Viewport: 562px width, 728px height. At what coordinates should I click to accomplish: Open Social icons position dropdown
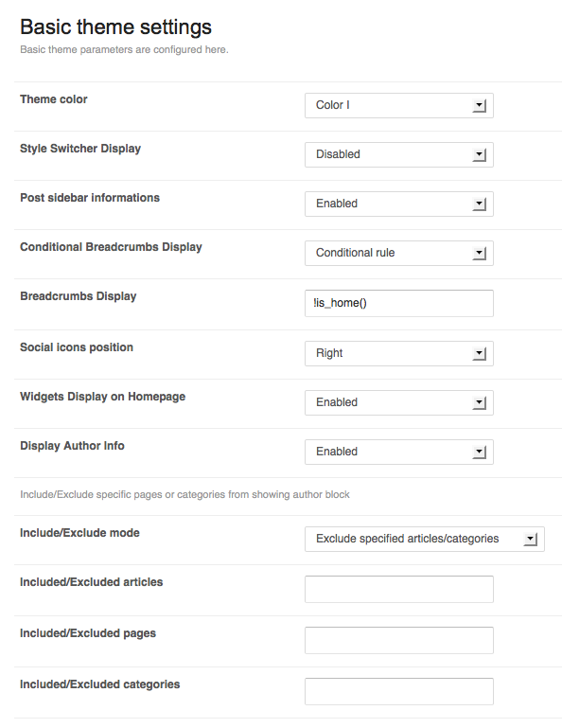coord(398,353)
